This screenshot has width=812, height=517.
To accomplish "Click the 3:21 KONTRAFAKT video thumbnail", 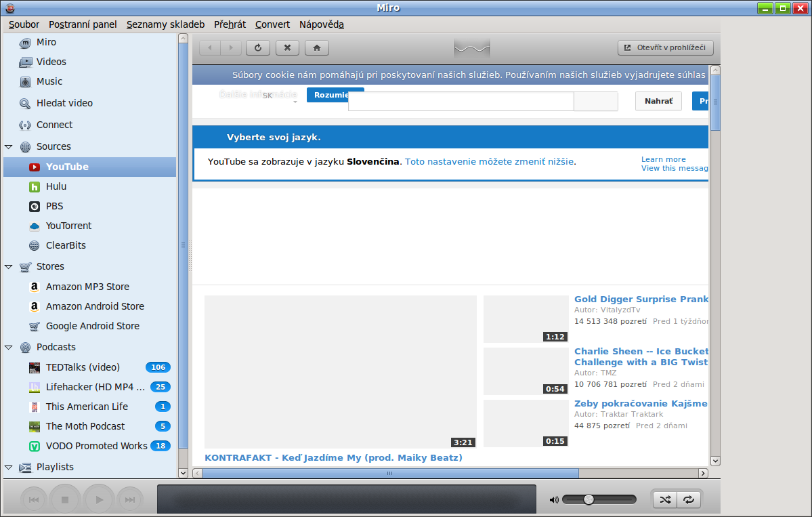I will point(340,372).
